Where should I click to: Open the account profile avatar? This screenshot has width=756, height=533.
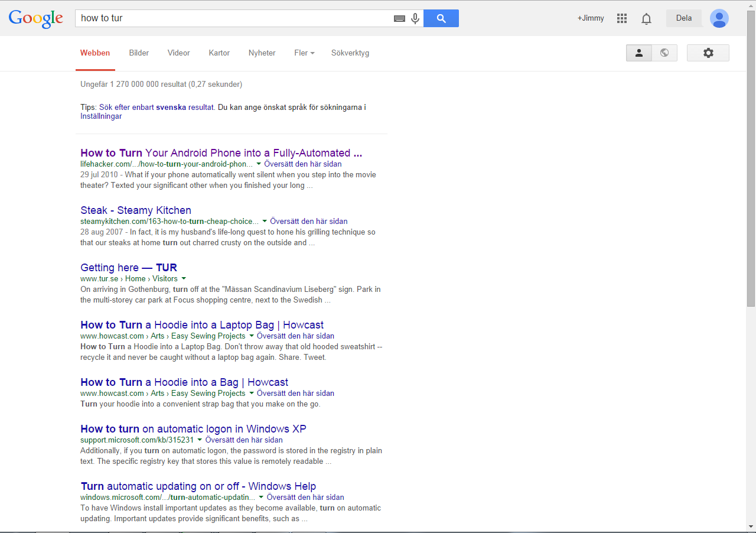tap(719, 18)
